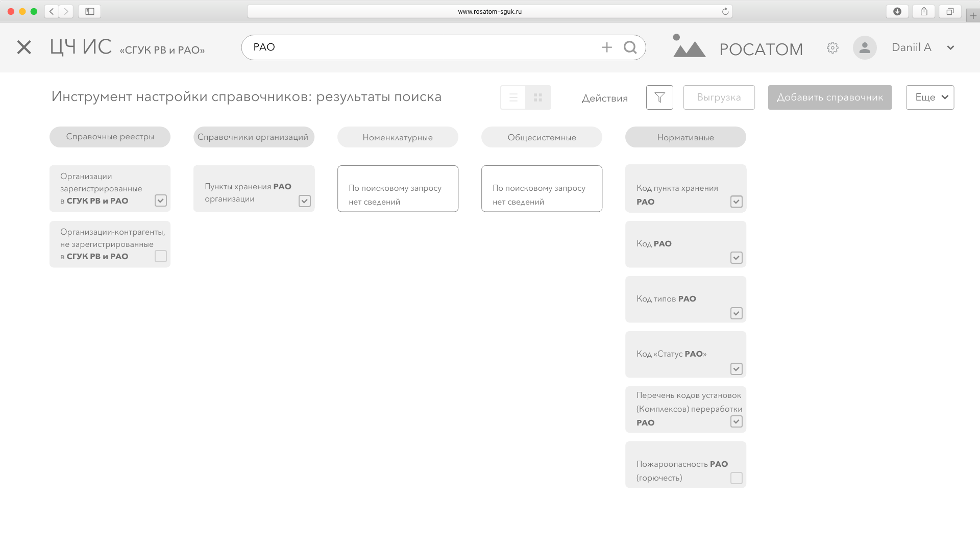980x551 pixels.
Task: Toggle the 'Код РАО' card checkbox
Action: pos(737,258)
